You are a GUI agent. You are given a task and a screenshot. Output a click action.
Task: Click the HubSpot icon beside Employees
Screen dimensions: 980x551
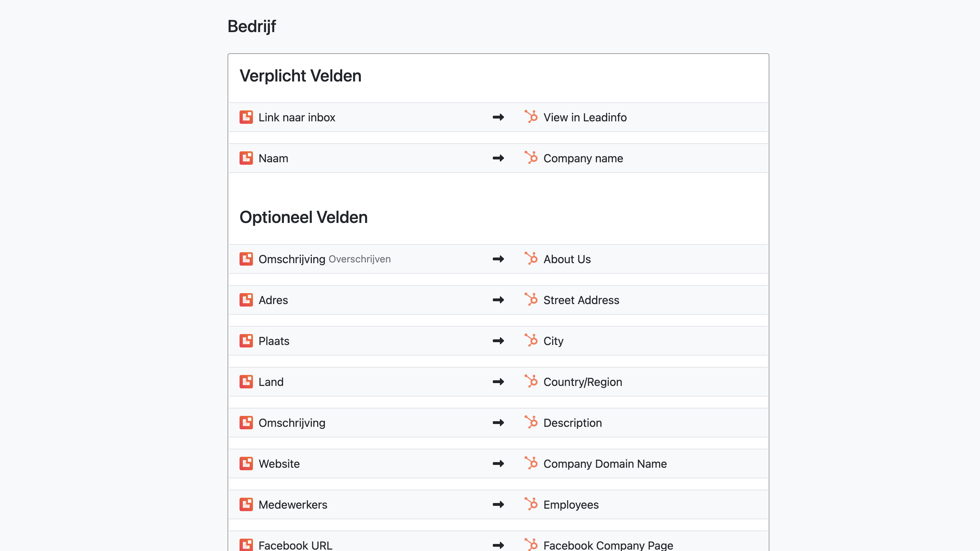coord(531,504)
